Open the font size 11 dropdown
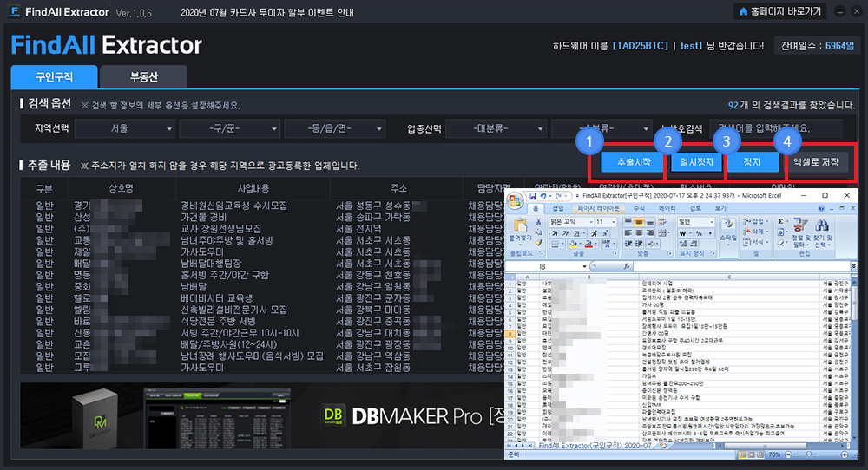This screenshot has height=470, width=868. (614, 222)
